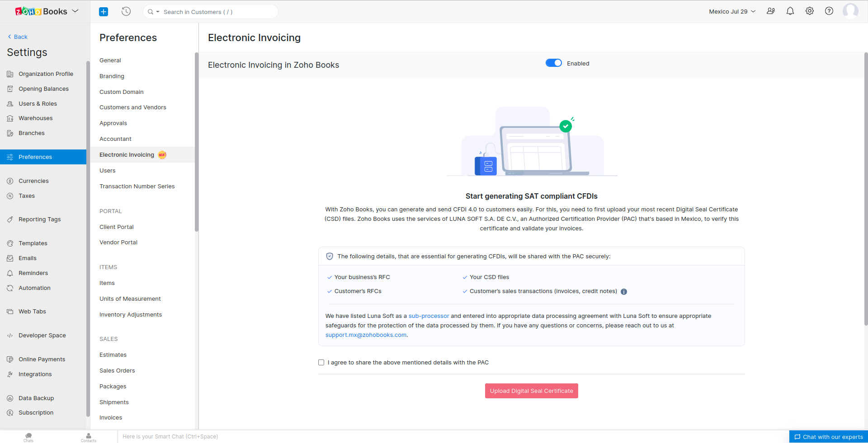This screenshot has height=443, width=868.
Task: Open the Mexico Jul 29 organization dropdown
Action: click(x=731, y=11)
